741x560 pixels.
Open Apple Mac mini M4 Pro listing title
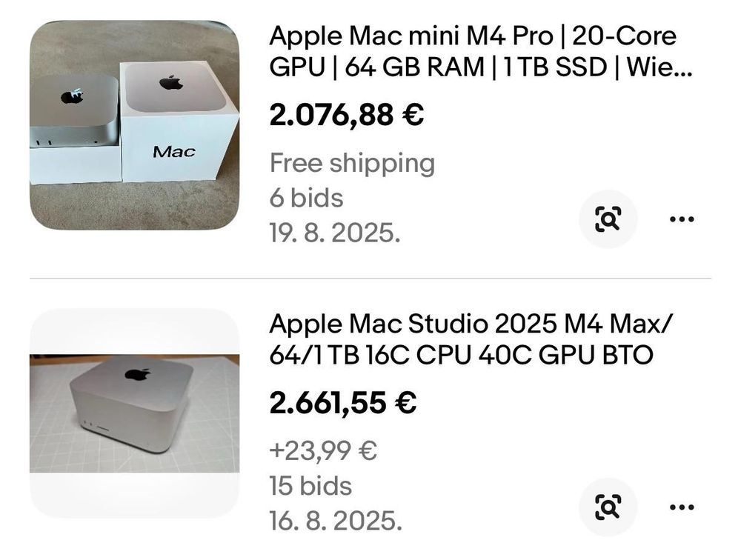coord(474,50)
